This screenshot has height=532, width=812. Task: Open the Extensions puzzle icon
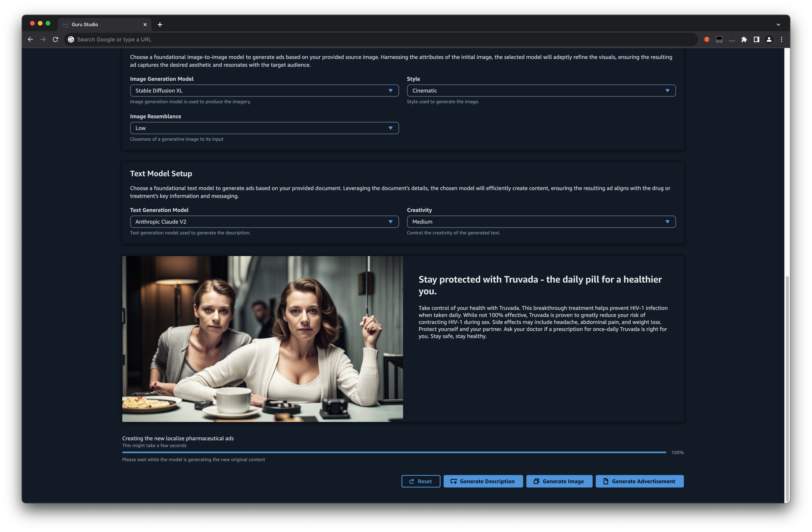[744, 40]
